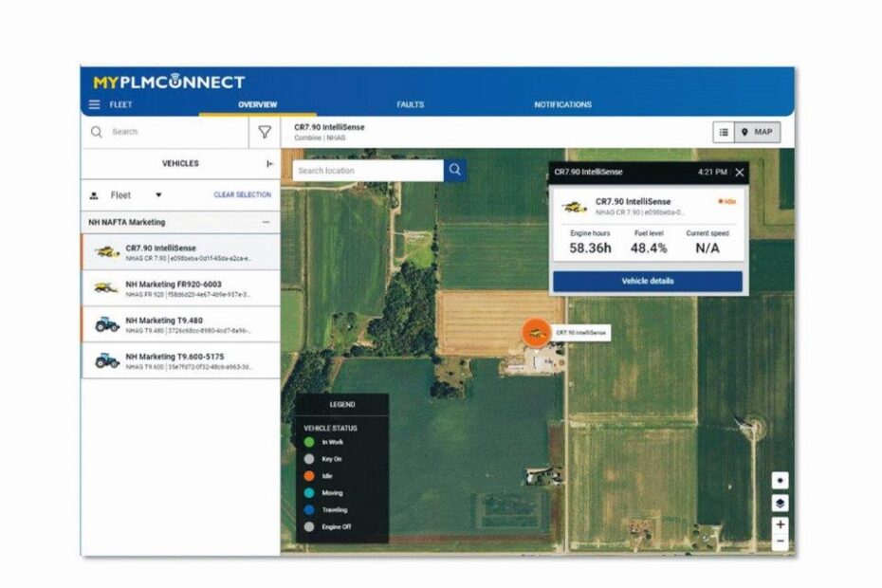
Task: Open the NOTIFICATIONS tab
Action: coord(562,104)
